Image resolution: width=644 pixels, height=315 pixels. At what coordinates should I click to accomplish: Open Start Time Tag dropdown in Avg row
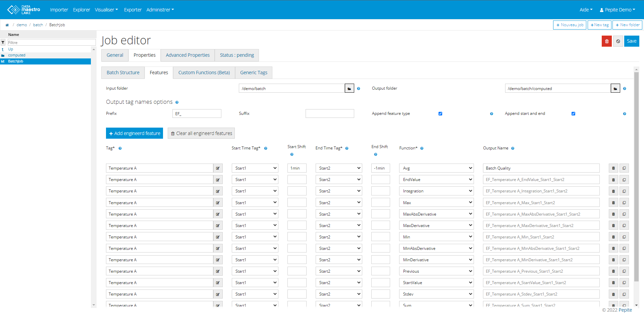pos(255,168)
